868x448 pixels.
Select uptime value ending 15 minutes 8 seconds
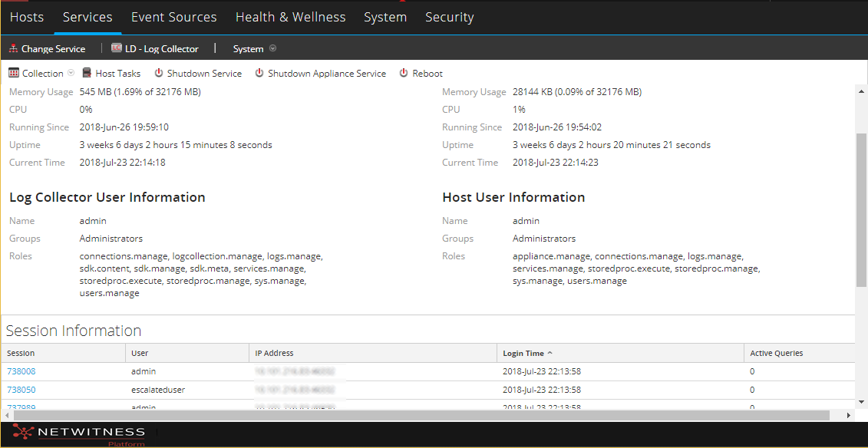pos(176,145)
